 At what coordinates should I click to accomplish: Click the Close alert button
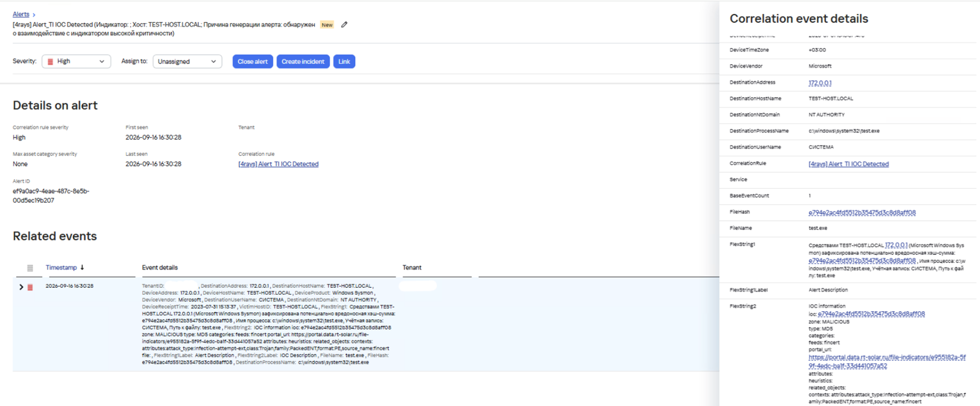tap(253, 62)
